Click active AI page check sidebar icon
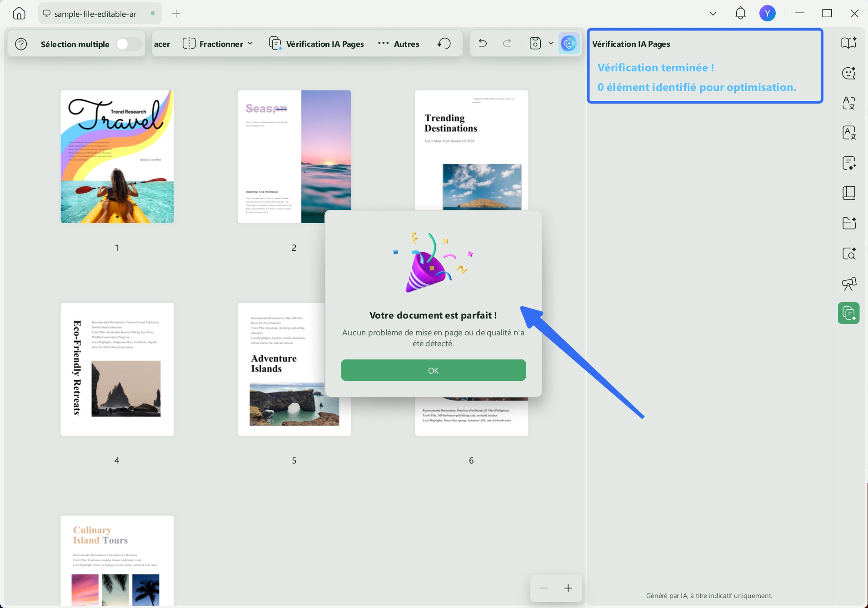The height and width of the screenshot is (608, 868). [849, 313]
